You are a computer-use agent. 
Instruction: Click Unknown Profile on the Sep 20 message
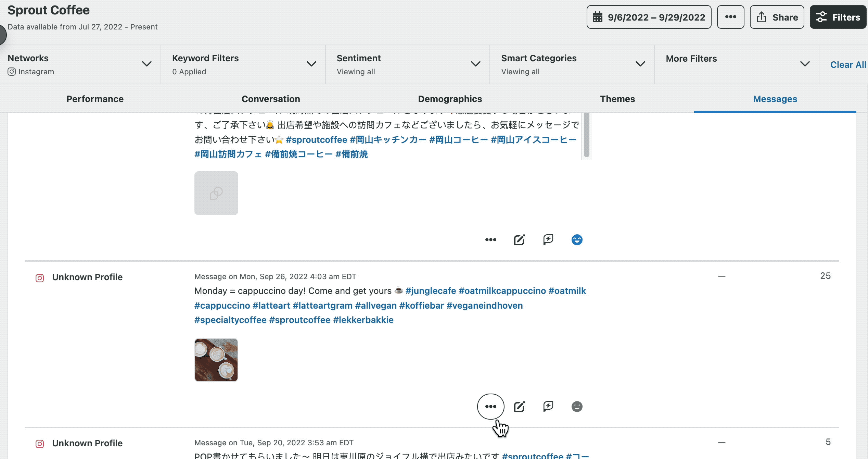click(87, 443)
